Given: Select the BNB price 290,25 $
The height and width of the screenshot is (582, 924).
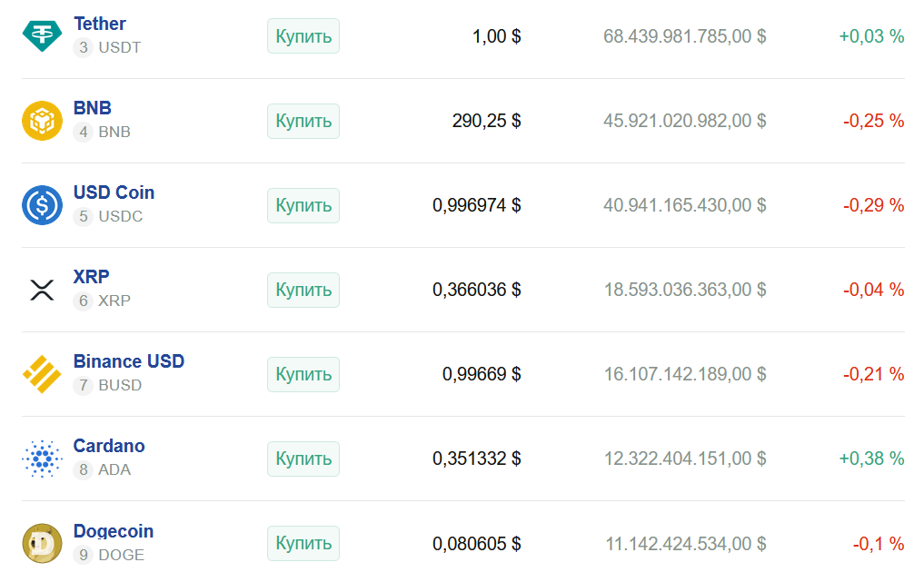Looking at the screenshot, I should pos(486,121).
